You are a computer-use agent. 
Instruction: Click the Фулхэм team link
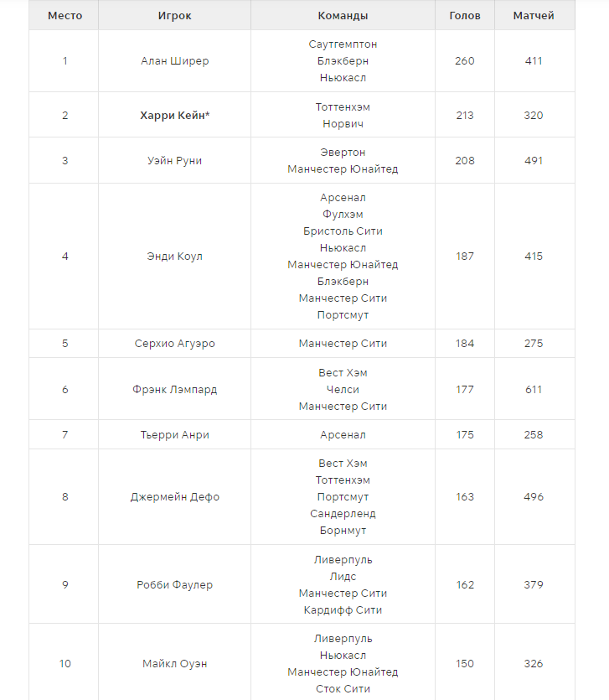343,215
